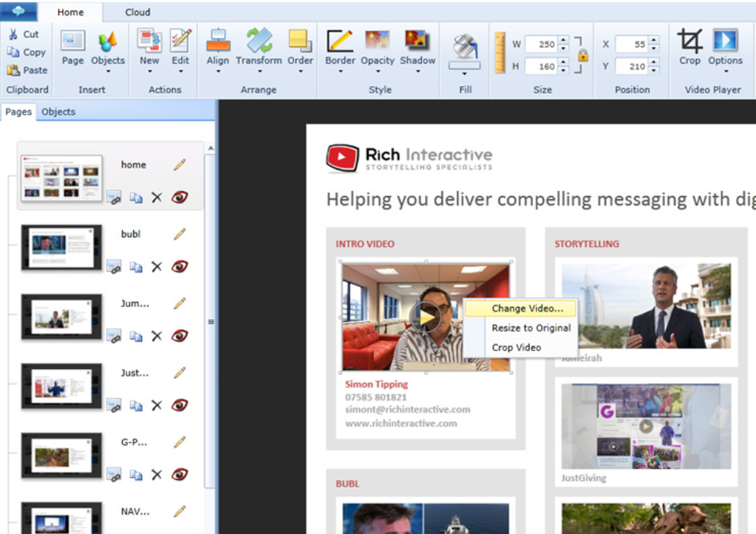756x534 pixels.
Task: Toggle visibility eye of Jum... page
Action: pyautogui.click(x=180, y=337)
